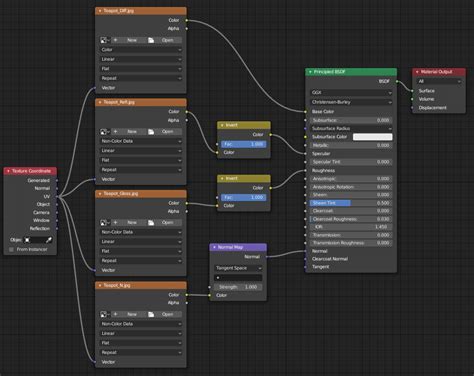The height and width of the screenshot is (376, 474).
Task: Click Clearcoat Roughness field in Principled BSDF
Action: tap(351, 219)
